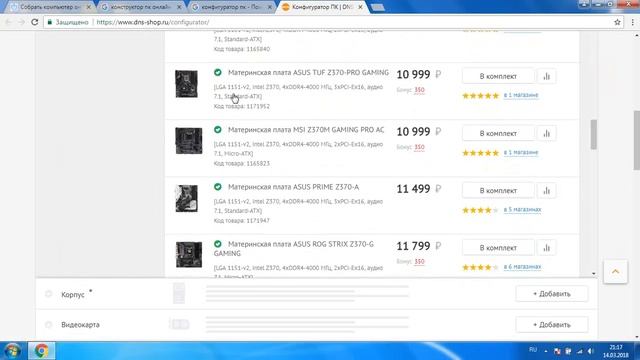This screenshot has height=360, width=640.
Task: Add ASUS ROG STRIX Z370-G GAMING to kit
Action: [498, 248]
